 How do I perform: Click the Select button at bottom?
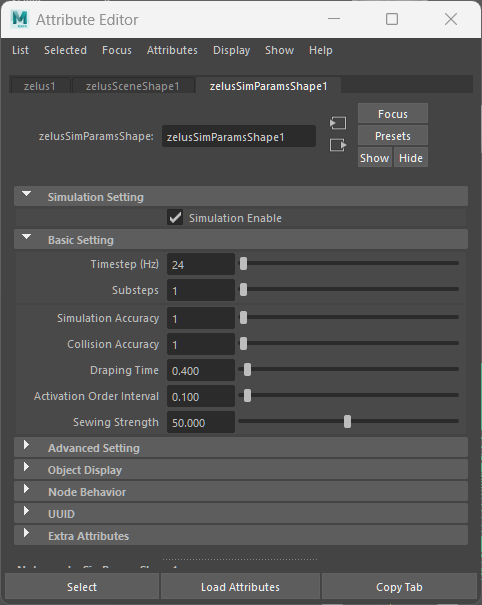[82, 587]
